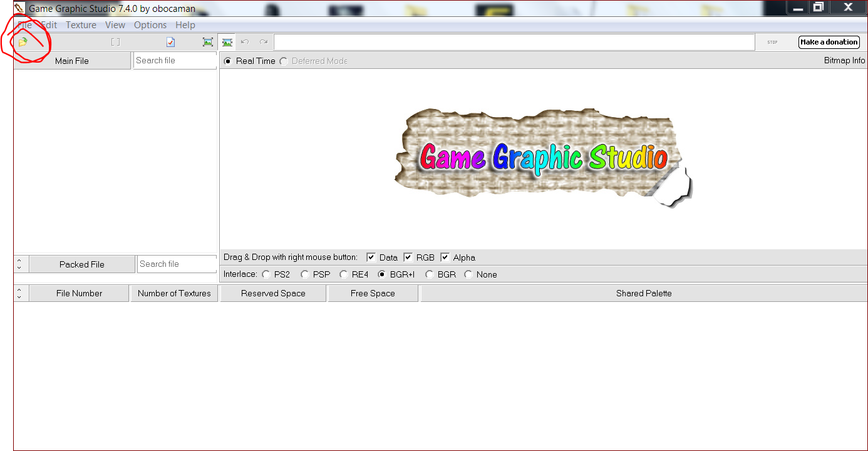This screenshot has width=868, height=451.
Task: Click the stretch image width icon
Action: tap(227, 42)
